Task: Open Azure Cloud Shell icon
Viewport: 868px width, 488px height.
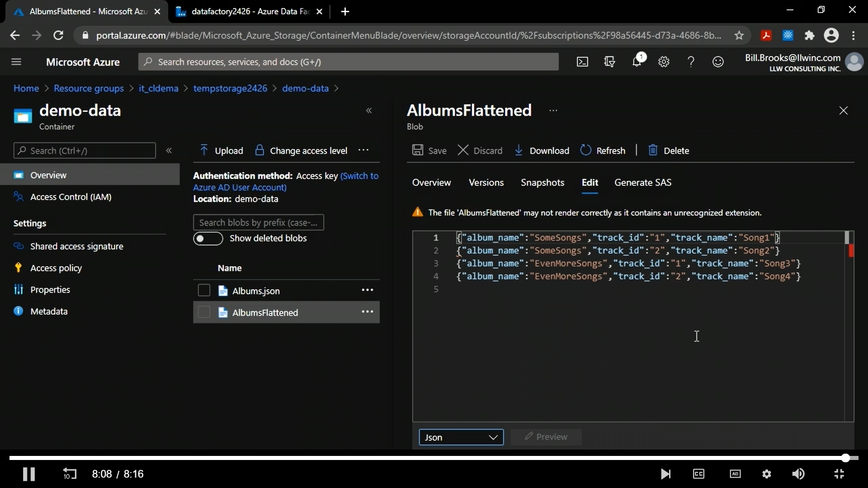Action: 582,62
